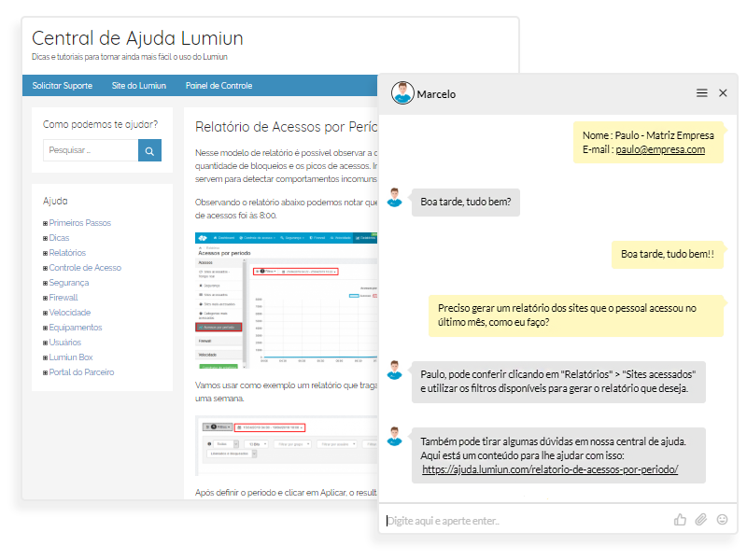Open the Site do Lumiun menu item
The width and height of the screenshot is (747, 560).
(138, 86)
